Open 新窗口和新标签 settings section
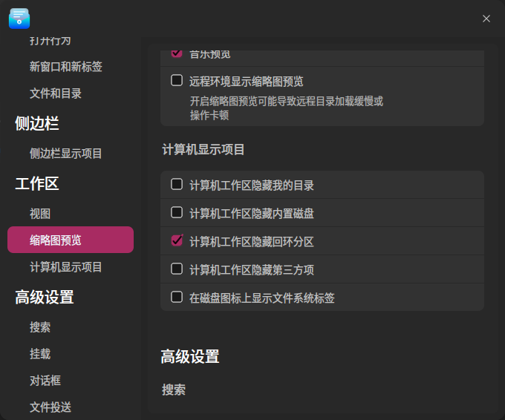 coord(66,67)
